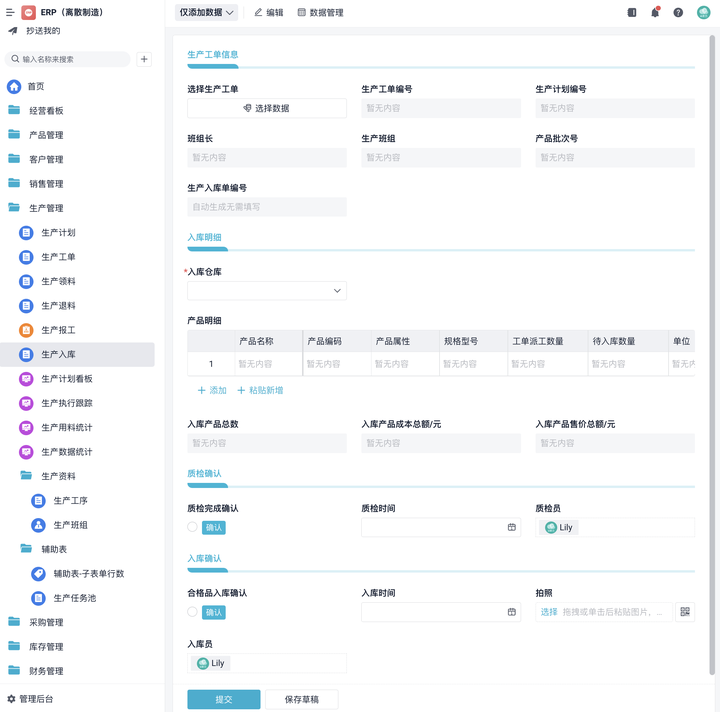Open the 仅添加数据 dropdown
720x712 pixels.
click(x=207, y=13)
